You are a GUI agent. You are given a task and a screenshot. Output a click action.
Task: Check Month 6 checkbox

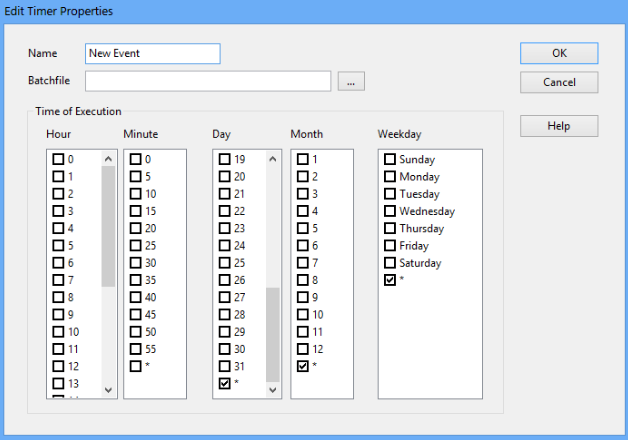303,246
